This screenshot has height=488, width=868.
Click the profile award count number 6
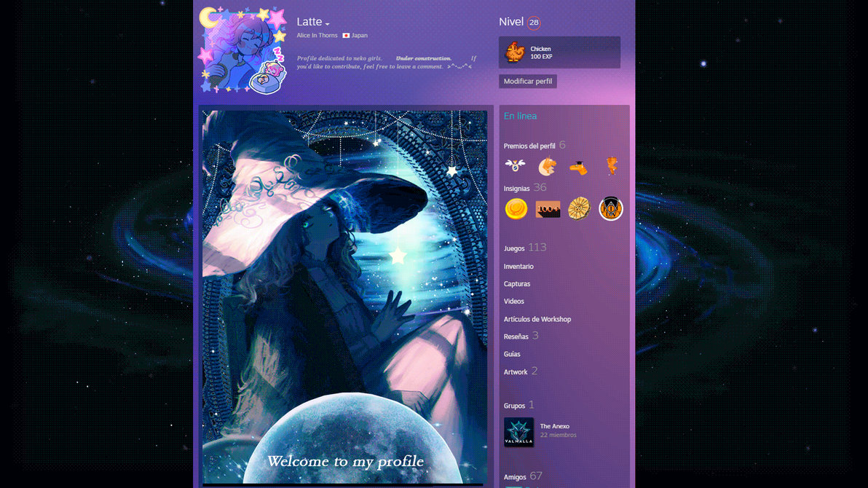click(x=562, y=145)
